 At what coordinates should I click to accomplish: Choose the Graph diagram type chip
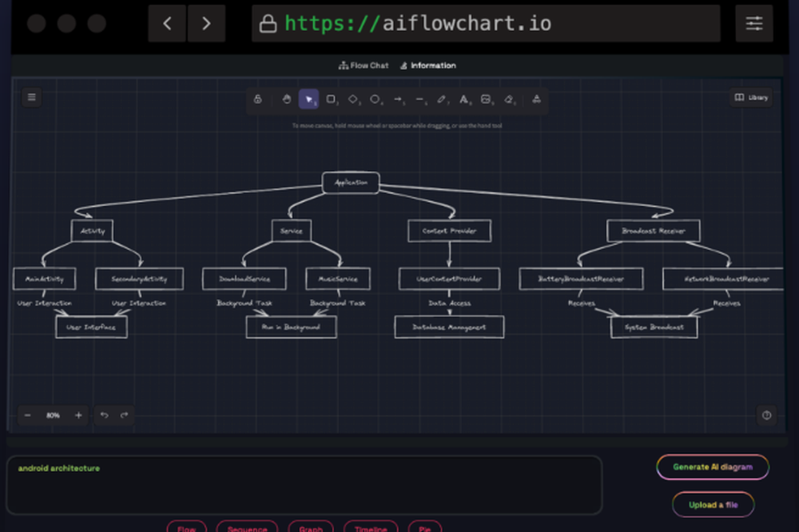[x=311, y=527]
